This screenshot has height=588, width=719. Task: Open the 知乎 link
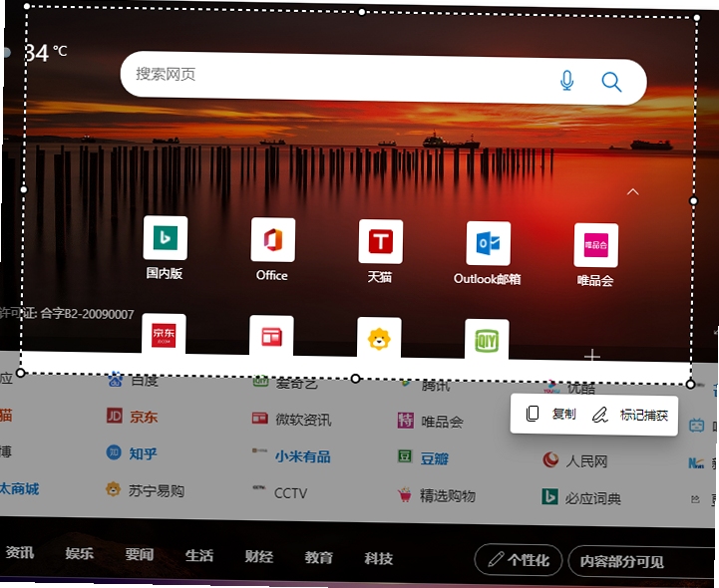tap(143, 453)
